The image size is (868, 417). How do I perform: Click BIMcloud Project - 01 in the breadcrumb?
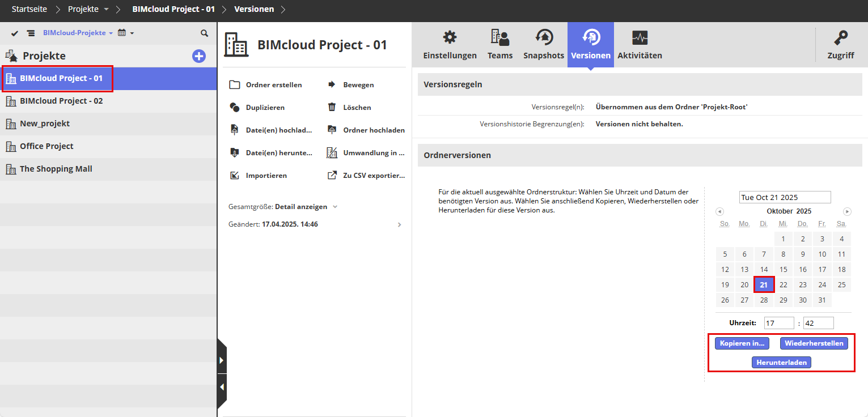coord(173,9)
